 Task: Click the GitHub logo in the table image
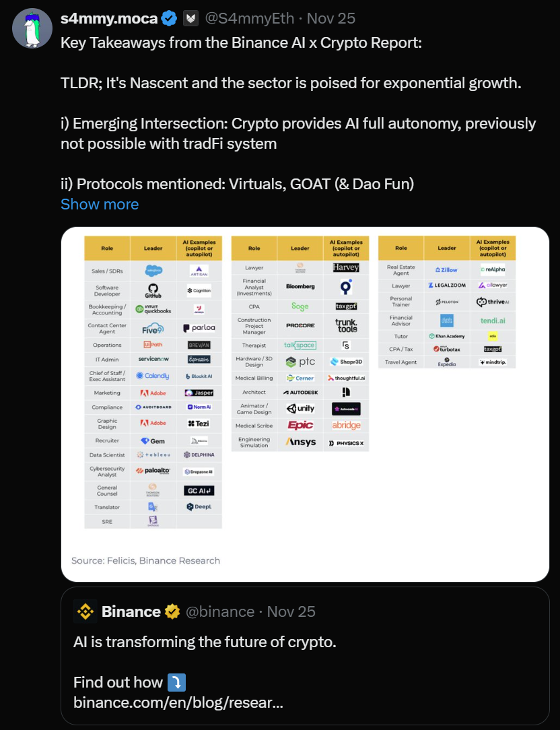point(153,290)
